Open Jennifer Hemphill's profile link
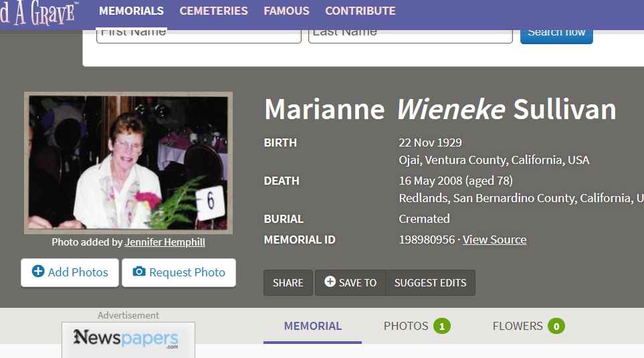The width and height of the screenshot is (644, 358). (x=165, y=242)
